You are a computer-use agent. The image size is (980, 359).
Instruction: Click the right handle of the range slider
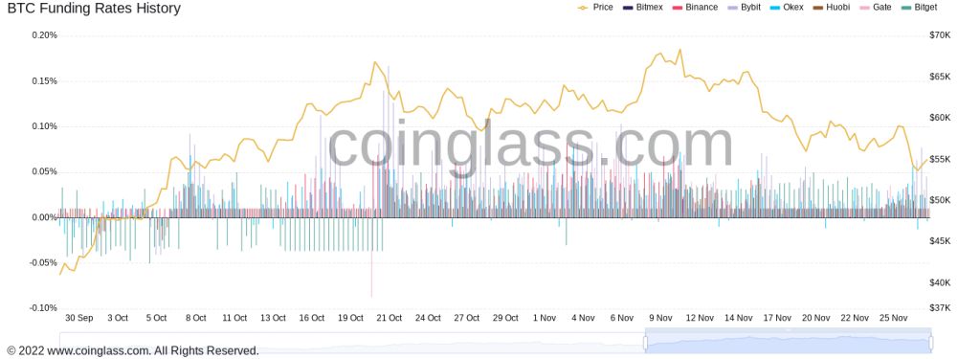coord(930,342)
